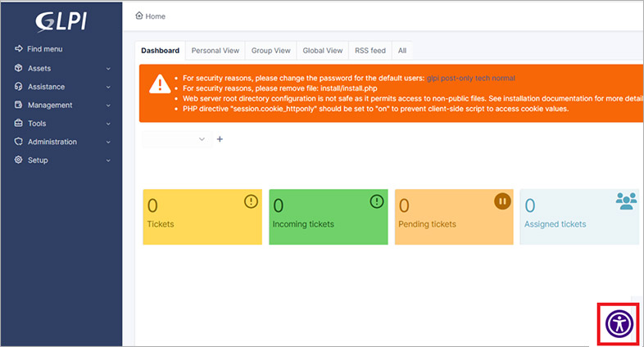Screen dimensions: 644x347
Task: Switch to the Personal View tab
Action: [215, 51]
